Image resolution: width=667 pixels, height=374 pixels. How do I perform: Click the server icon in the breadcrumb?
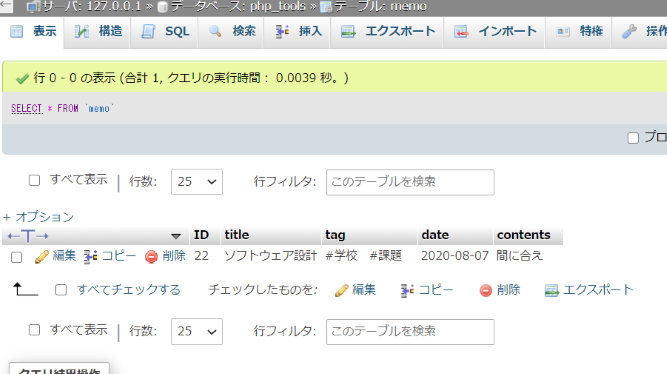pos(33,7)
